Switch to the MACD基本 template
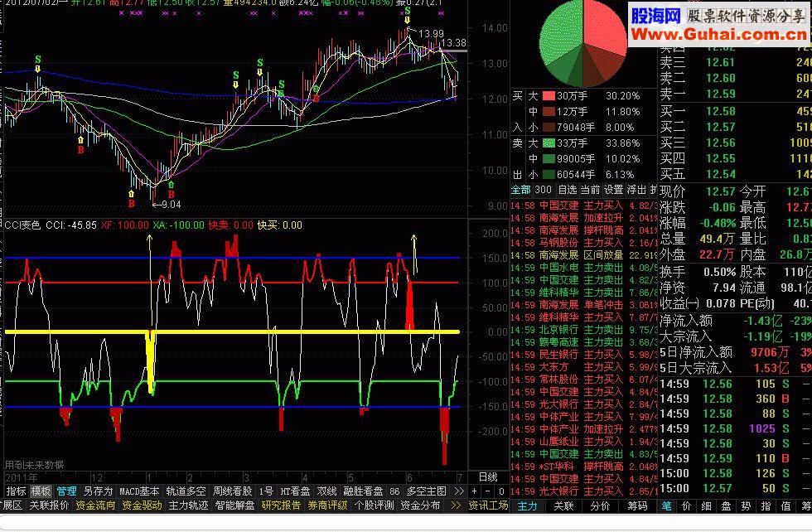The height and width of the screenshot is (532, 812). (x=139, y=491)
